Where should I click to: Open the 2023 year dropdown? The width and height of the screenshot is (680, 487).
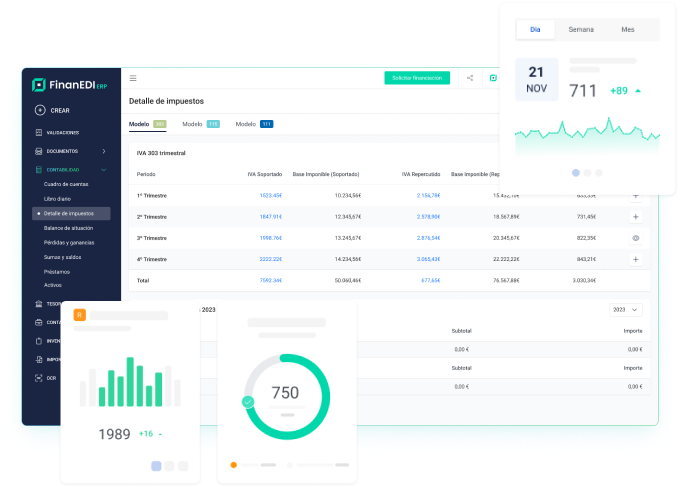(x=625, y=310)
